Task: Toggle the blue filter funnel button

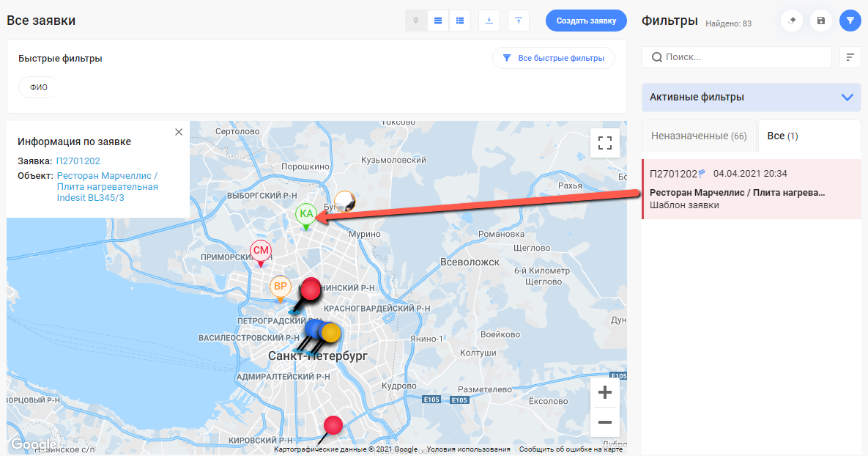Action: (x=850, y=21)
